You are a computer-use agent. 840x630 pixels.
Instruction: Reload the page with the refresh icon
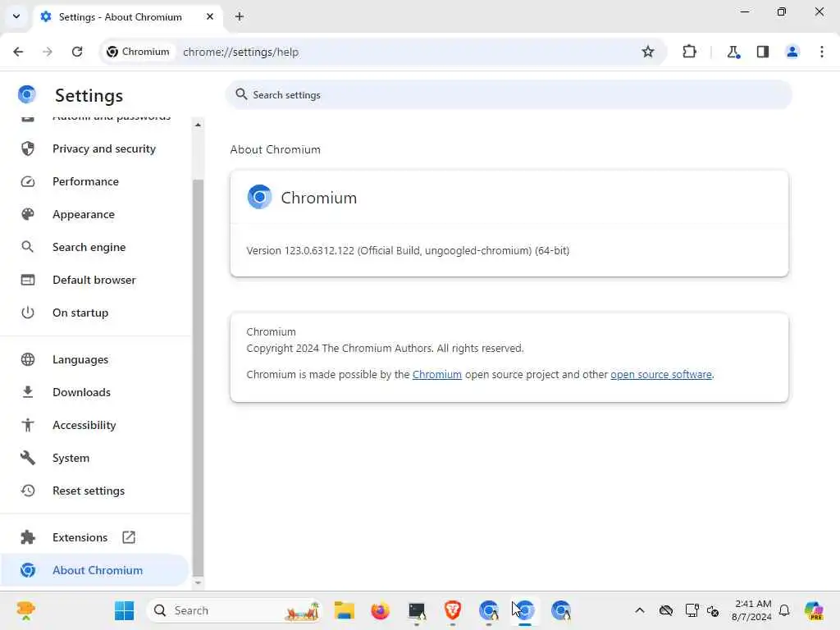click(77, 52)
